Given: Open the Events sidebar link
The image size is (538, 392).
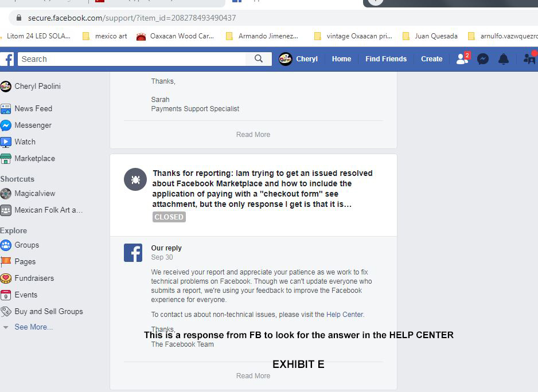Looking at the screenshot, I should 26,295.
